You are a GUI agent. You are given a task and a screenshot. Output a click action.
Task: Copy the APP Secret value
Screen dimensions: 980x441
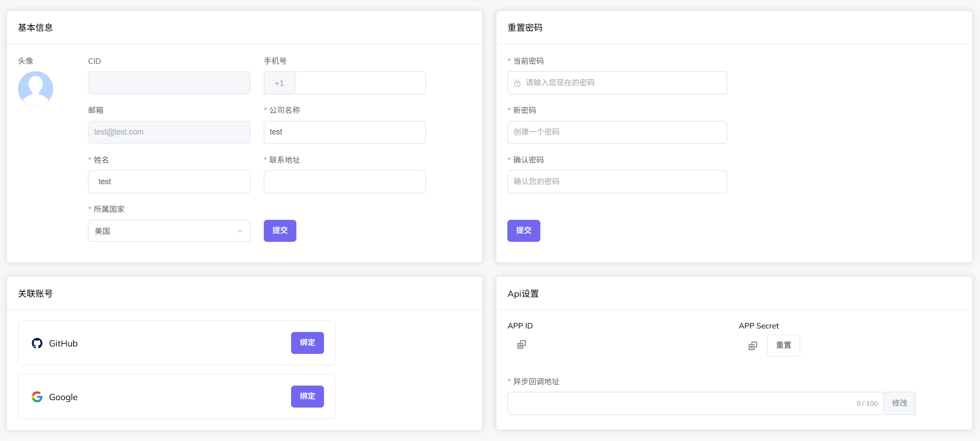pyautogui.click(x=753, y=346)
